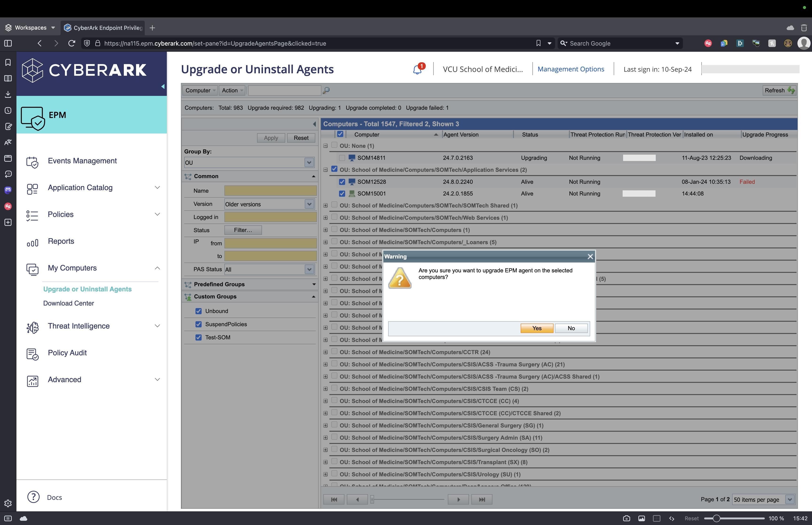Click the notification bell icon
Viewport: 812px width, 525px height.
[x=418, y=69]
